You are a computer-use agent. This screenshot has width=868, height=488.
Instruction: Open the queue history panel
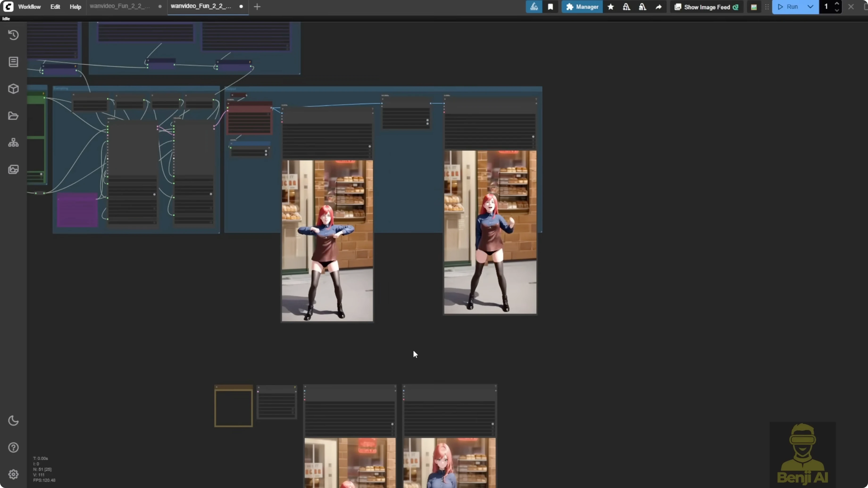click(x=13, y=35)
